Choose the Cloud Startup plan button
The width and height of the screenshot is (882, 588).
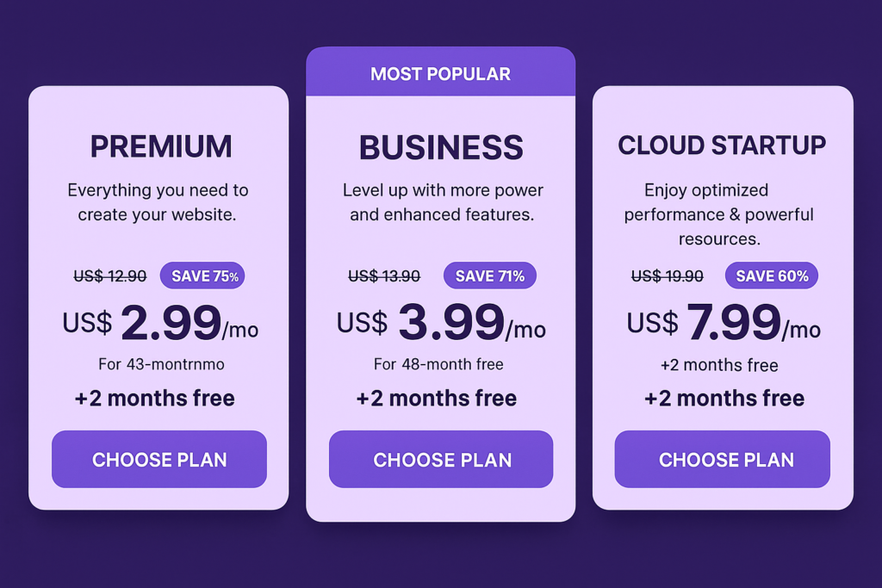[x=723, y=459]
